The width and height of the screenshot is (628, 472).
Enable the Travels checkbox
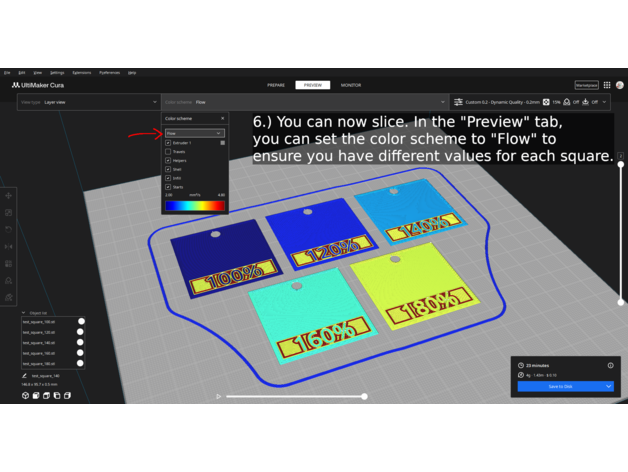tap(168, 151)
